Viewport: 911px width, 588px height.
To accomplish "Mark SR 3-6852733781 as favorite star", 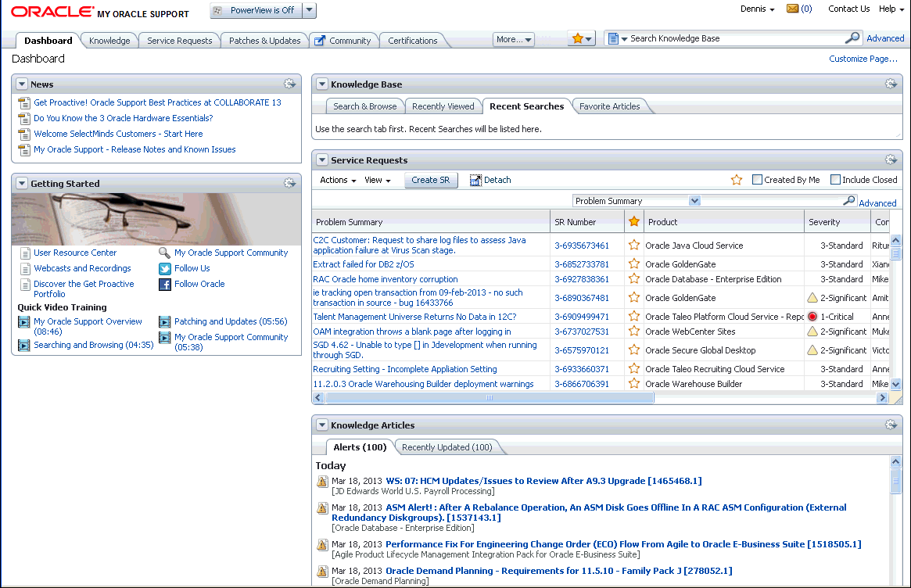I will (x=634, y=264).
